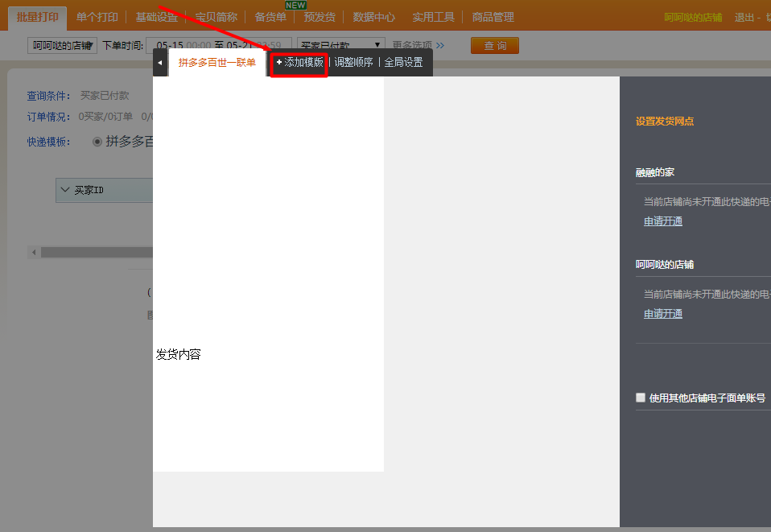The height and width of the screenshot is (532, 771).
Task: Click 申请开通 under 融融的家
Action: 662,221
